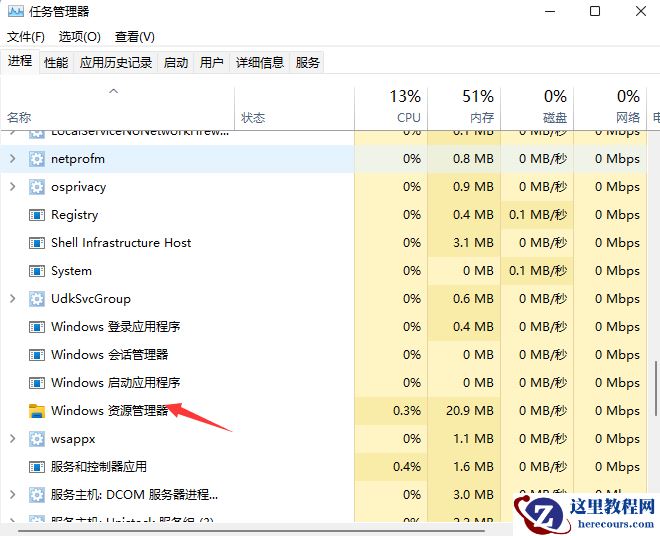
Task: Click the vertical scrollbar thumb of process list
Action: (x=656, y=388)
